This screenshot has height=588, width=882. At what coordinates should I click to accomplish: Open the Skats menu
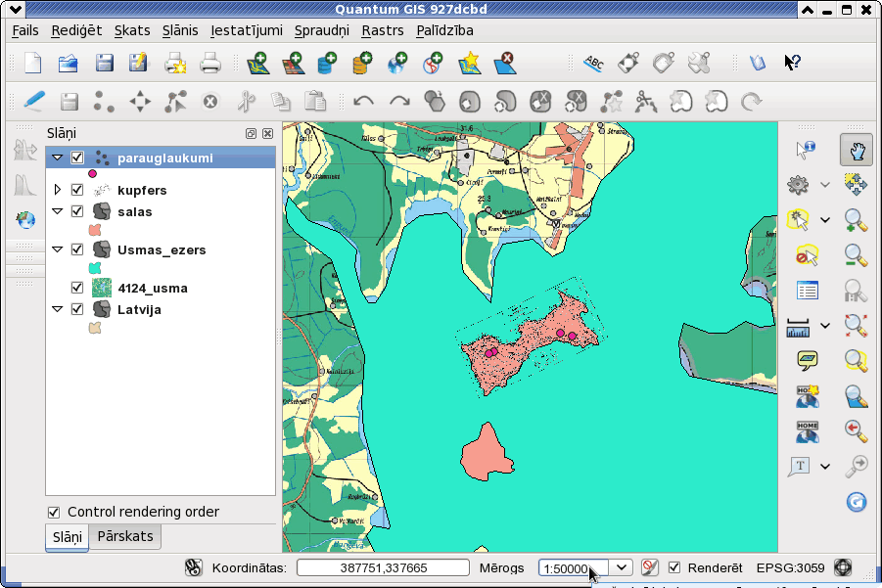pos(132,30)
